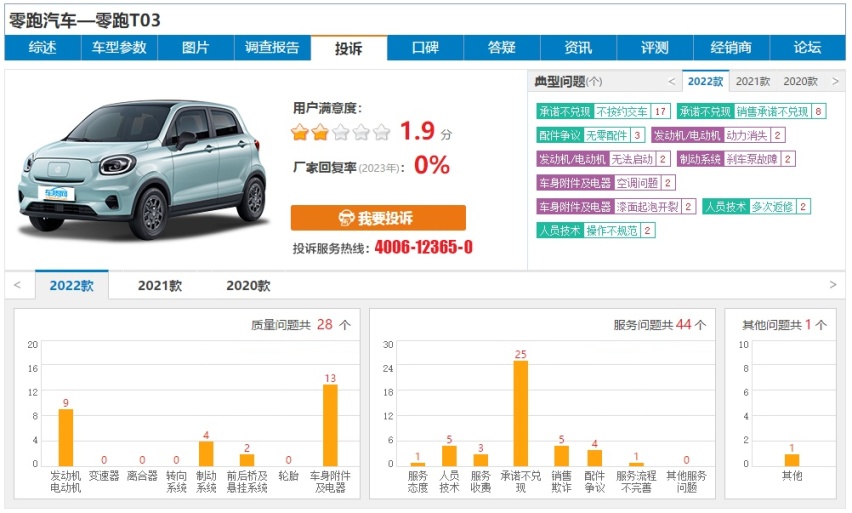Click the 零跑汽车—零跑T03 page title
This screenshot has height=513, width=852.
(x=85, y=21)
